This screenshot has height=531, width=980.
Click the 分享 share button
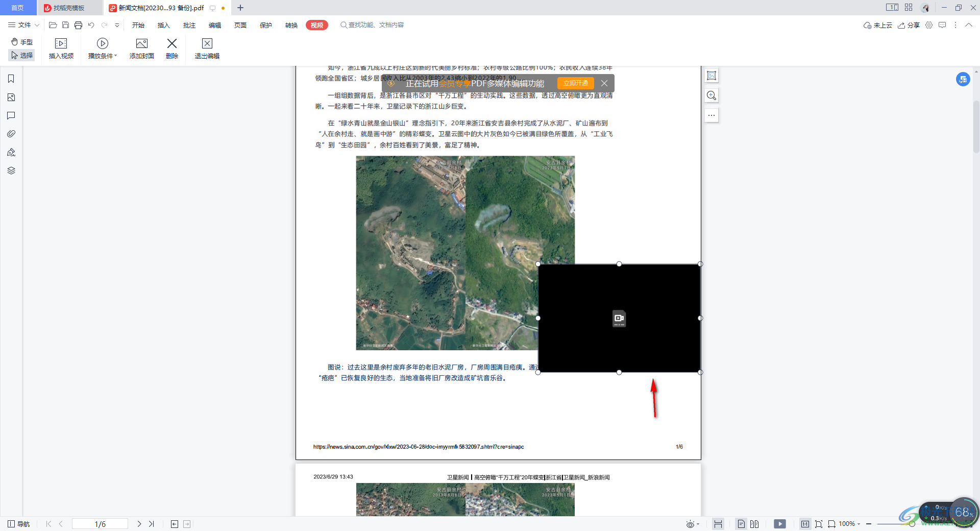pyautogui.click(x=909, y=25)
